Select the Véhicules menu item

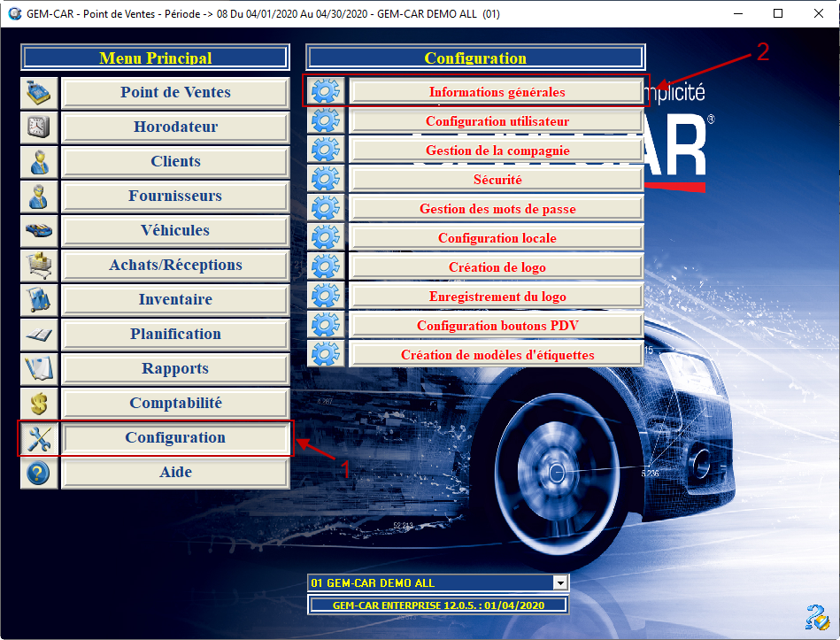tap(175, 231)
